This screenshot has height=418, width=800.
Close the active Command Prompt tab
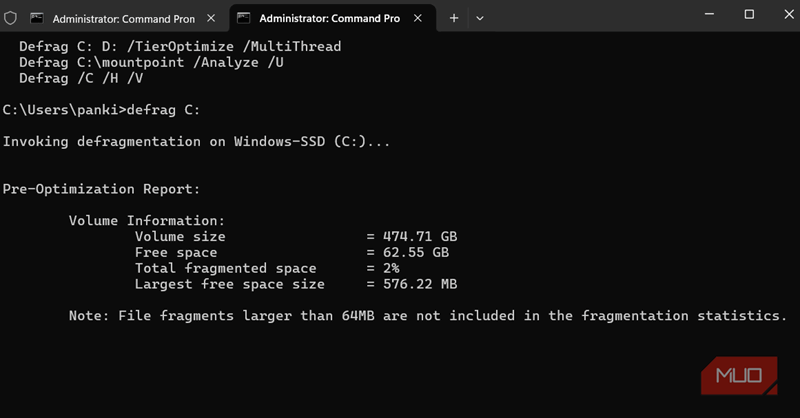pos(420,18)
